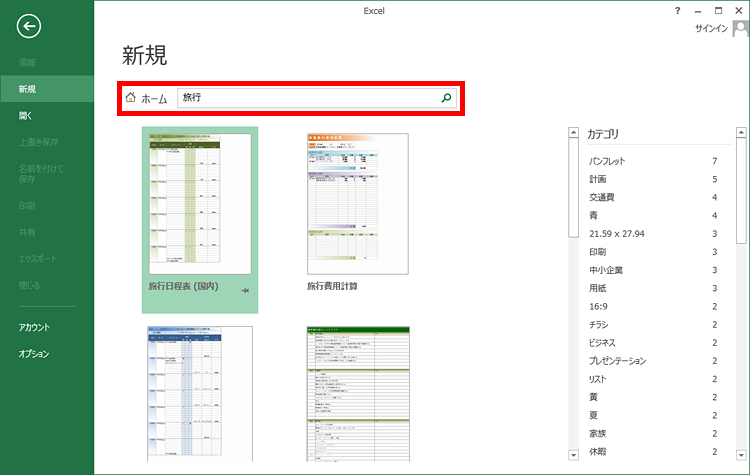
Task: Click the category list scroll-down arrow
Action: click(573, 454)
